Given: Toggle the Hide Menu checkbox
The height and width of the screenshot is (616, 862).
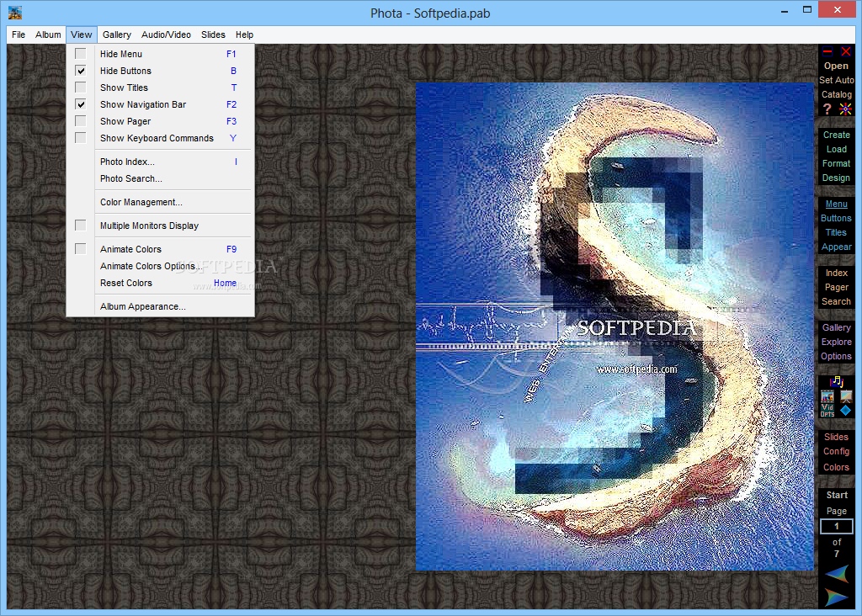Looking at the screenshot, I should point(80,53).
